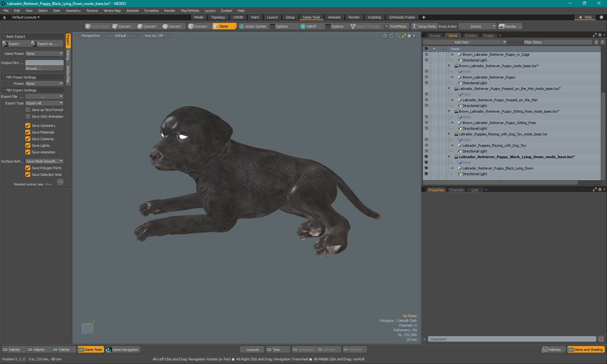Screen dimensions: 607x364
Task: Click viewport rotate icon
Action: pyautogui.click(x=392, y=36)
